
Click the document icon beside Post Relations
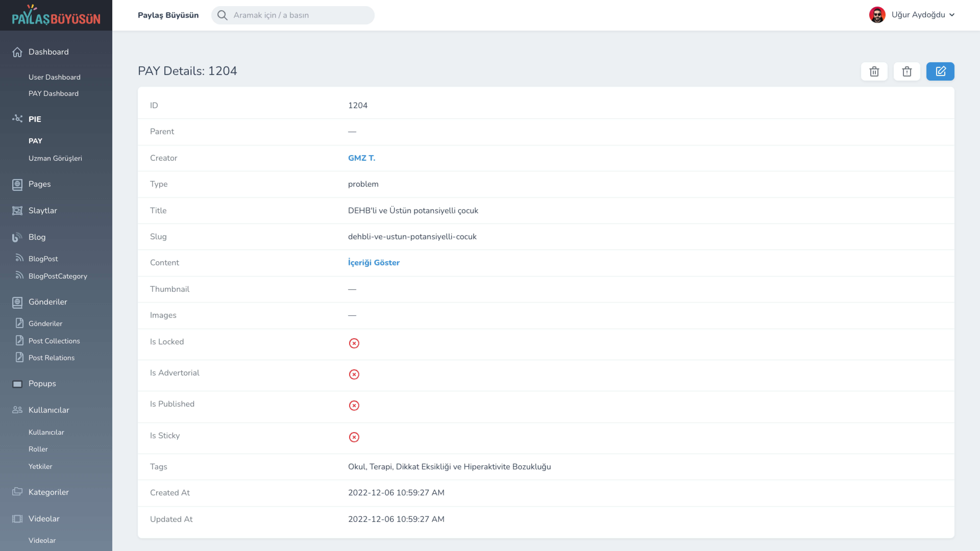pyautogui.click(x=19, y=357)
